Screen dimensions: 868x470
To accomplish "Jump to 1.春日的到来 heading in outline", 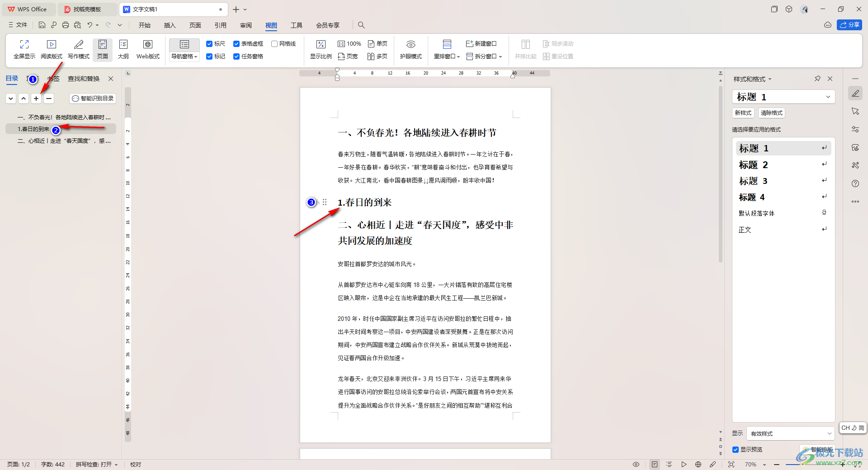I will click(61, 129).
